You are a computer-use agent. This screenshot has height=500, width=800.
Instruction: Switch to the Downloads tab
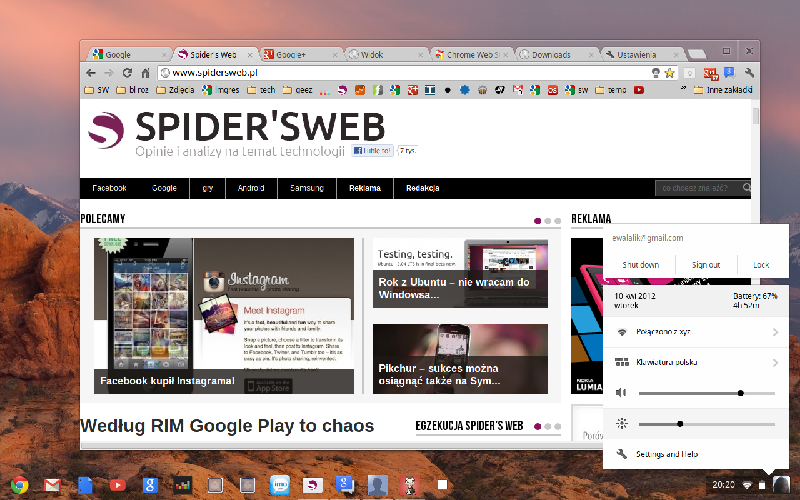557,54
